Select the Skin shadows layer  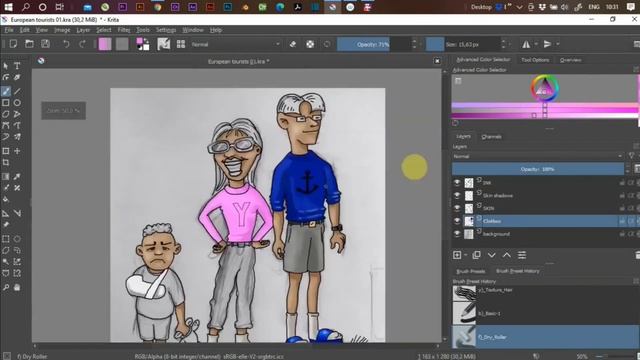[545, 196]
